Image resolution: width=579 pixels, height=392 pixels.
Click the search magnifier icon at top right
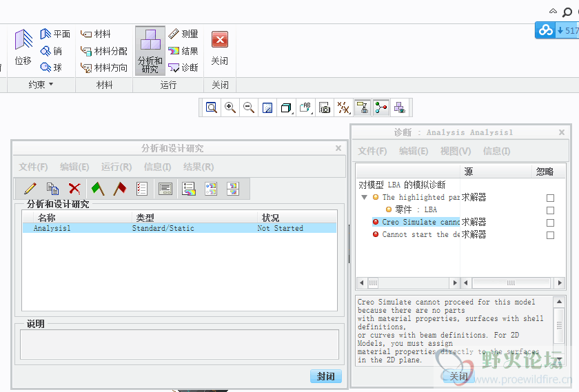tap(567, 12)
